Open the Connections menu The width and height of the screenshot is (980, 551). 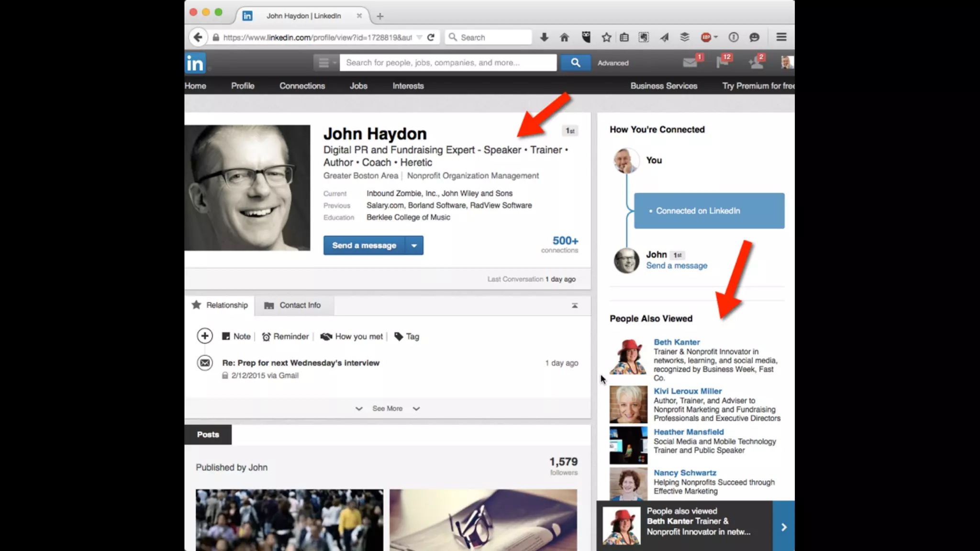302,86
